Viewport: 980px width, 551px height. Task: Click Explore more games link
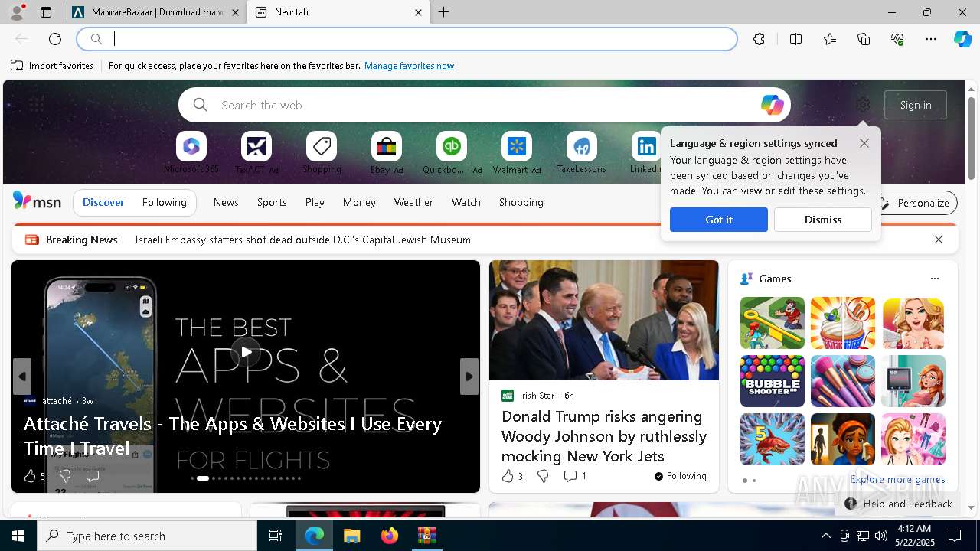point(898,479)
